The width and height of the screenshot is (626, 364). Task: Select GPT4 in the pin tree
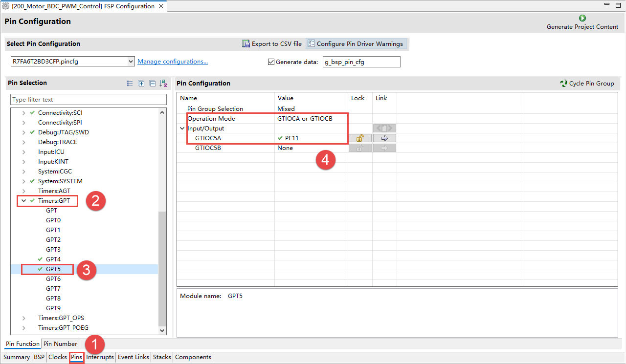tap(53, 259)
